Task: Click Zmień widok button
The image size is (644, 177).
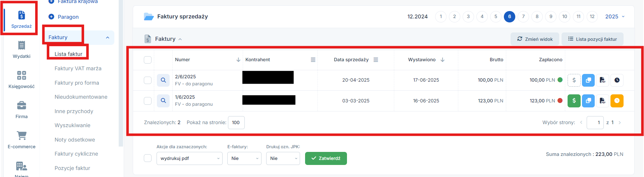Action: click(535, 39)
